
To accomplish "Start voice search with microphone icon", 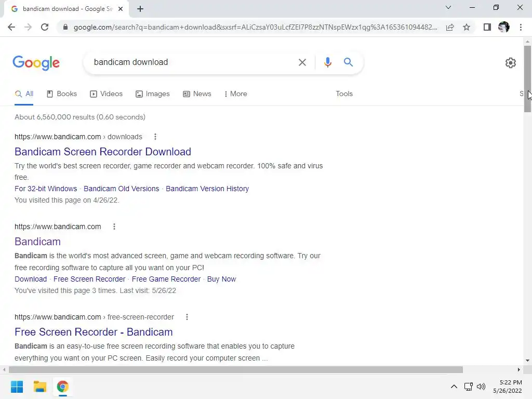I will 327,62.
